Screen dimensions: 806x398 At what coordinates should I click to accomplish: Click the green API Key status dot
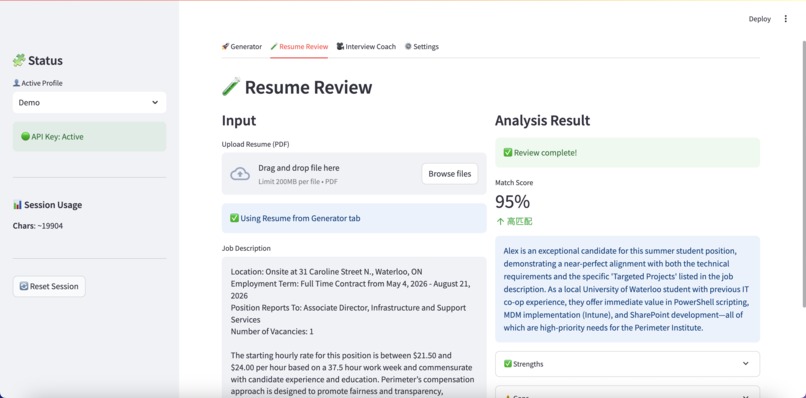[25, 137]
